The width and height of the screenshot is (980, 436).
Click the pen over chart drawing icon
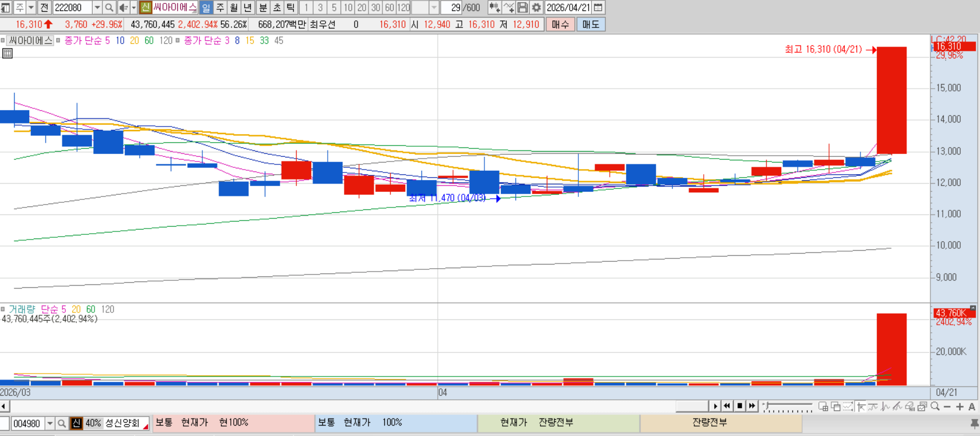point(898,406)
